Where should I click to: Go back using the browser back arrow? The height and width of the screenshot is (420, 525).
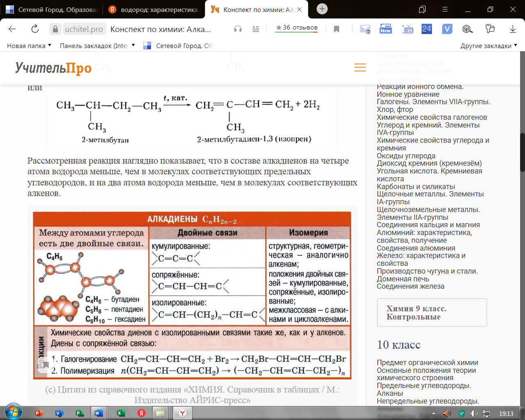click(12, 29)
